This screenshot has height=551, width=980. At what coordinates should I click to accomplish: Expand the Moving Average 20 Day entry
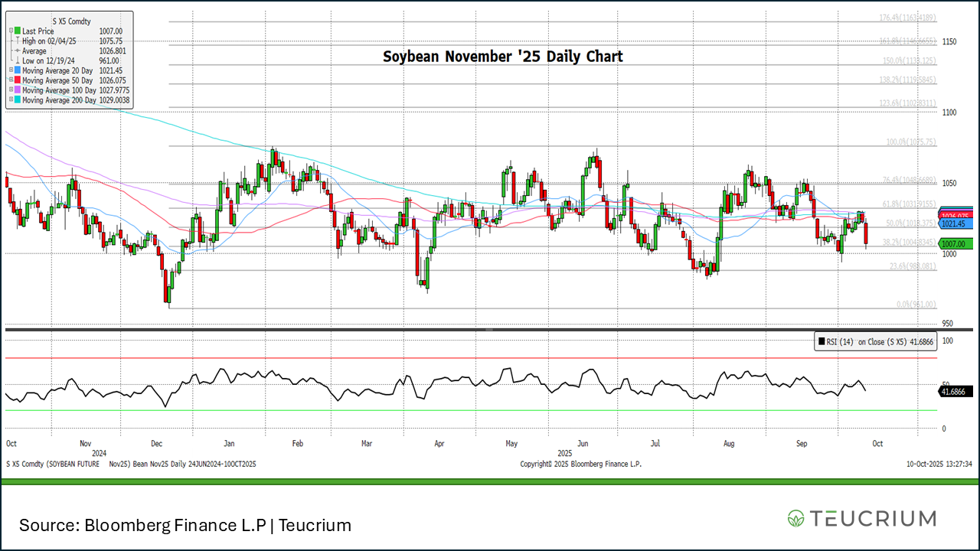(x=11, y=70)
